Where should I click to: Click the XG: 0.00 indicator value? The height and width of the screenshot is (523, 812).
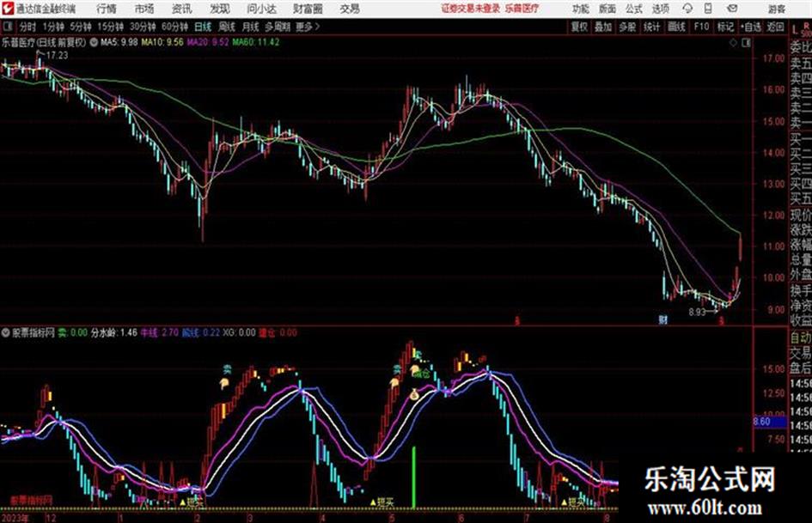(x=239, y=332)
